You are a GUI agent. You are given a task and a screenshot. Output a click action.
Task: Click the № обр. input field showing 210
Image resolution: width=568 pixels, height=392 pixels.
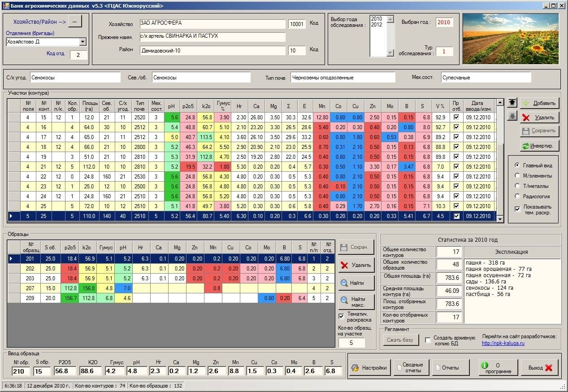21,371
